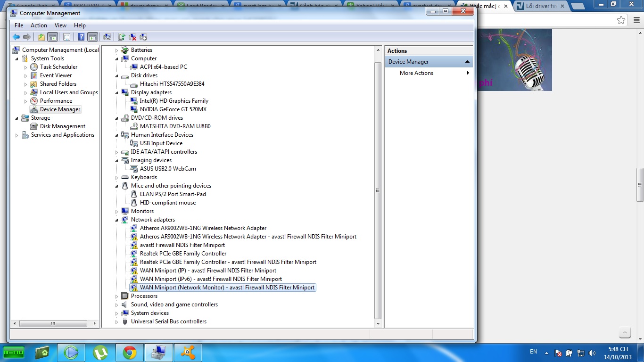
Task: Click Atheros AR9002WB-1NG Wireless Network Adapter icon
Action: click(x=134, y=228)
